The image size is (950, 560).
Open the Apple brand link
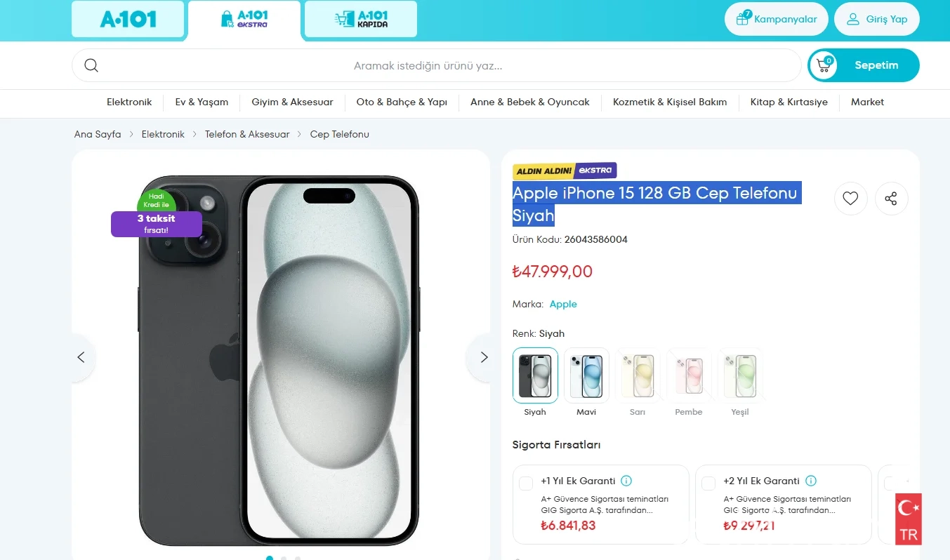(563, 304)
